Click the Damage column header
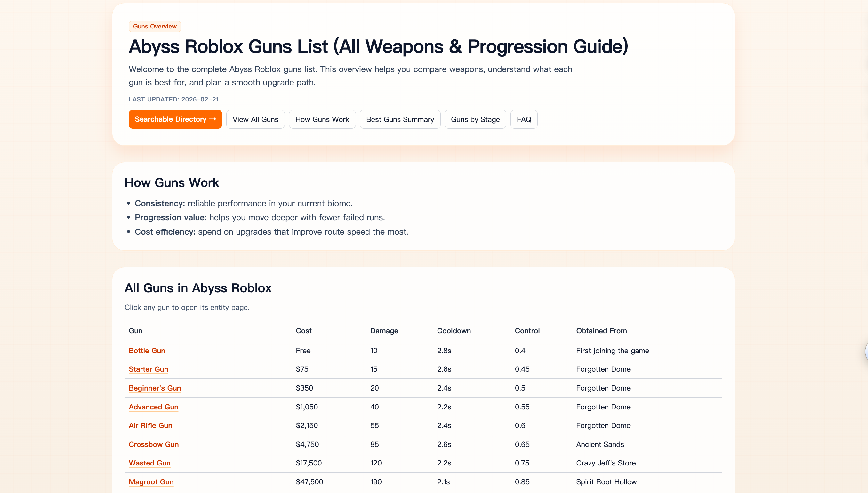 coord(384,331)
